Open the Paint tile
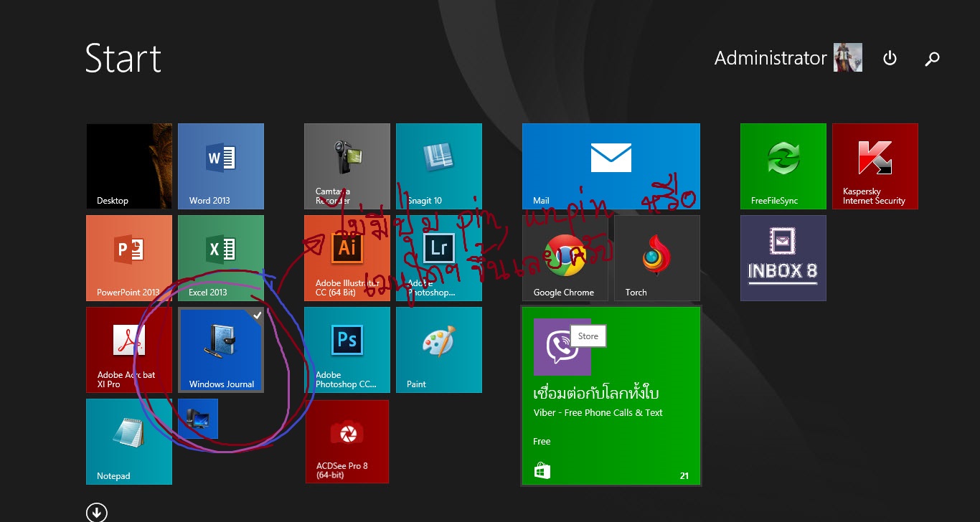 (439, 350)
